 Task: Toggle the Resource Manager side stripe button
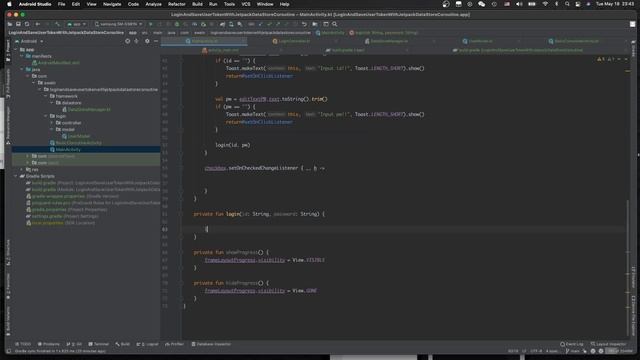coord(8,124)
